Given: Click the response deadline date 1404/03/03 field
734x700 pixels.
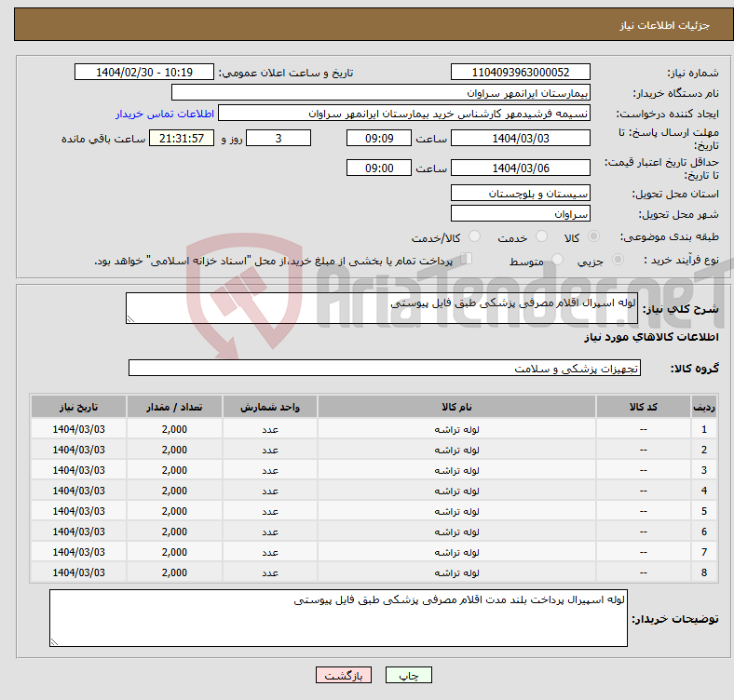Looking at the screenshot, I should (x=520, y=138).
